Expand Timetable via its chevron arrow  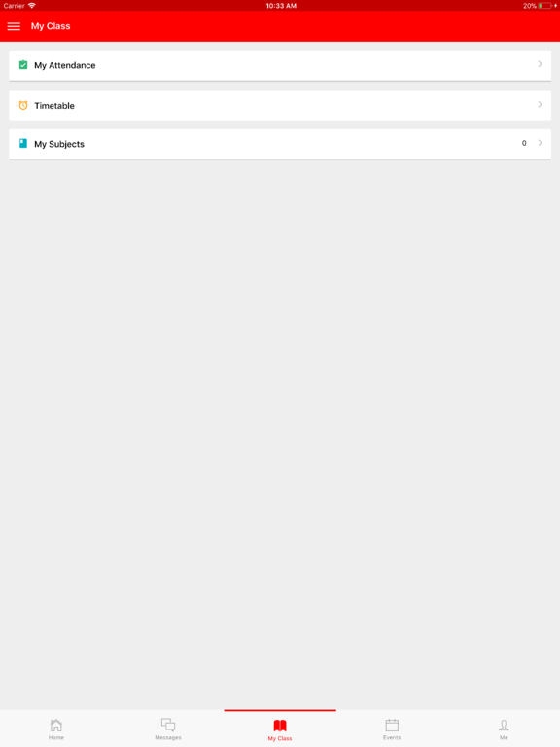click(540, 104)
